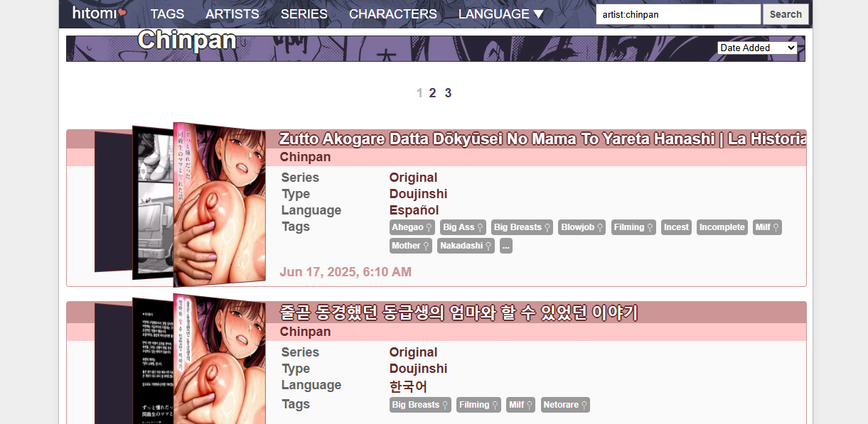Click the Search button
The image size is (868, 424).
(786, 14)
